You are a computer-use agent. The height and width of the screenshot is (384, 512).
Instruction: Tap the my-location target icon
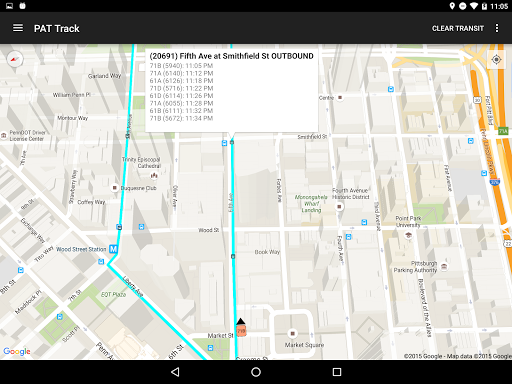point(496,60)
